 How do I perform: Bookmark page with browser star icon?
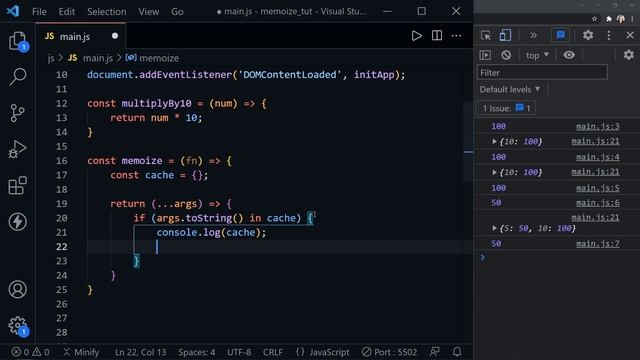click(594, 19)
